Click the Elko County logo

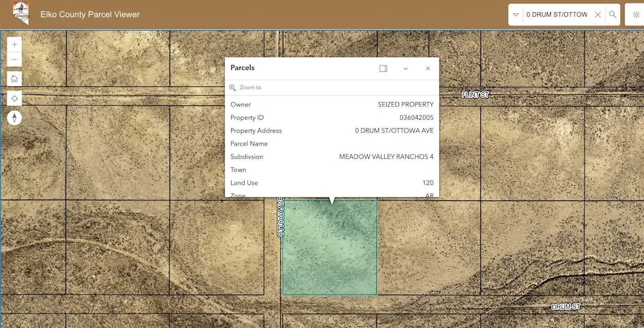20,13
